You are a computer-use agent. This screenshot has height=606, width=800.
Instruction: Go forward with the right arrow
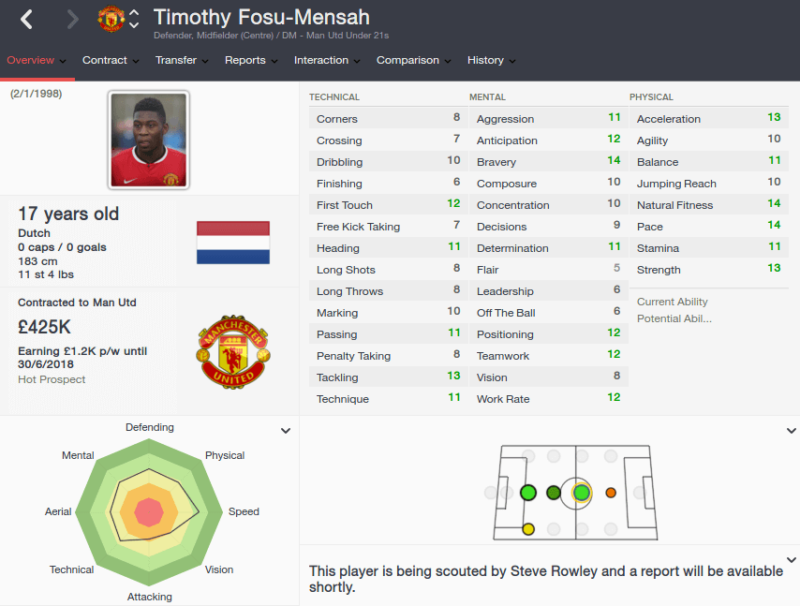73,19
